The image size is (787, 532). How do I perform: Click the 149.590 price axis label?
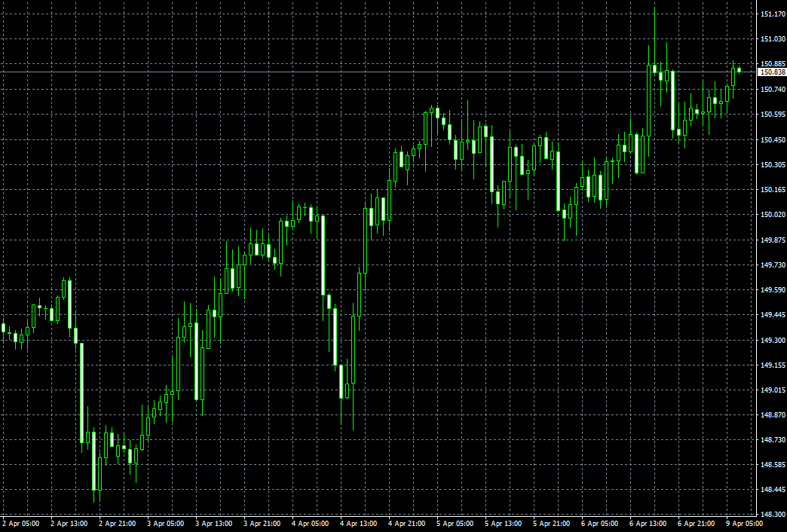[773, 290]
